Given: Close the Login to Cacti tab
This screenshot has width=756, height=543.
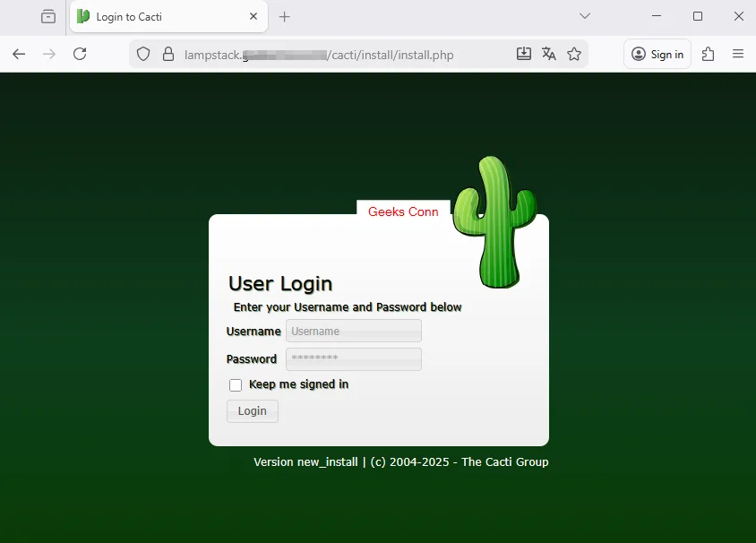Looking at the screenshot, I should (253, 16).
